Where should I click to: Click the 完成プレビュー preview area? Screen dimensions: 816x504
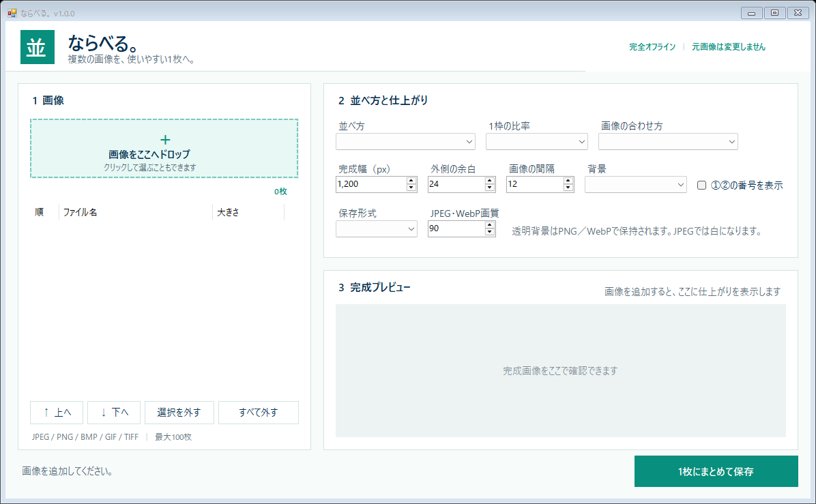(560, 370)
